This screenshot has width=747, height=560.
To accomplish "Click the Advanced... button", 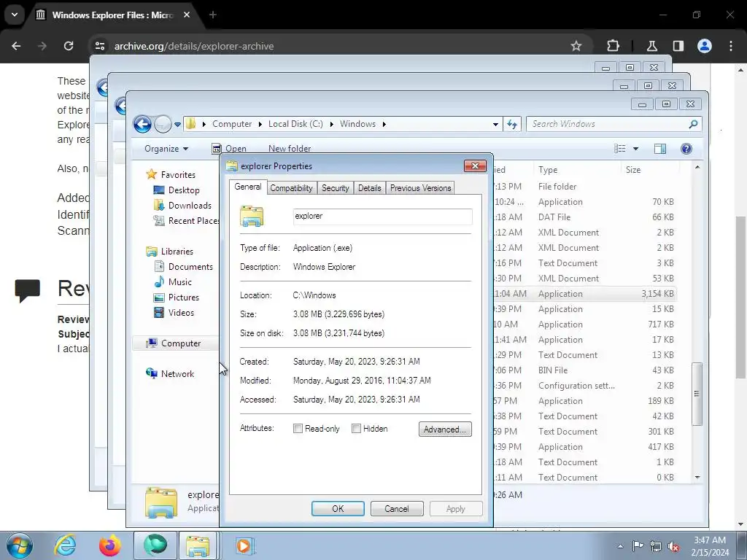I will tap(445, 429).
